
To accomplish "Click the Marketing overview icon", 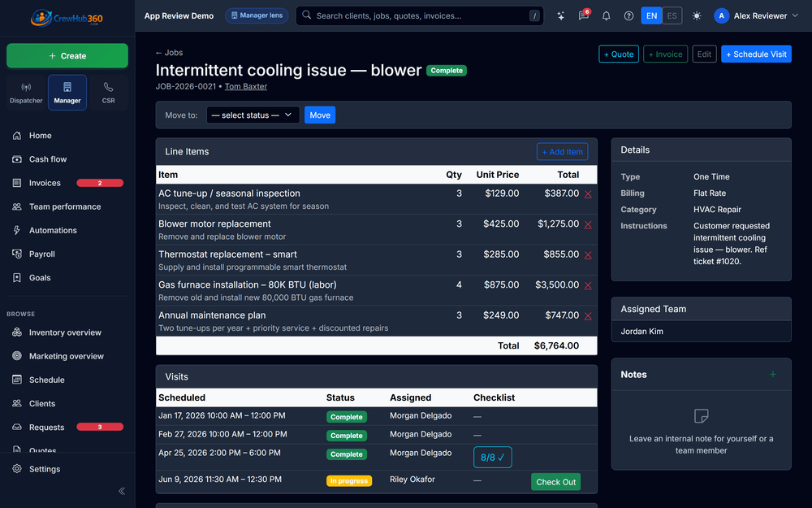I will click(x=17, y=356).
